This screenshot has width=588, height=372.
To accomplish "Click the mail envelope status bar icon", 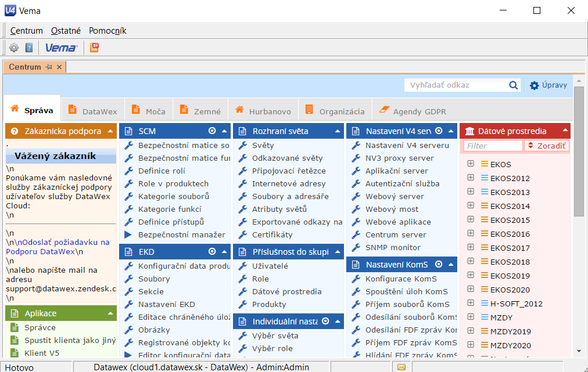I will [401, 367].
